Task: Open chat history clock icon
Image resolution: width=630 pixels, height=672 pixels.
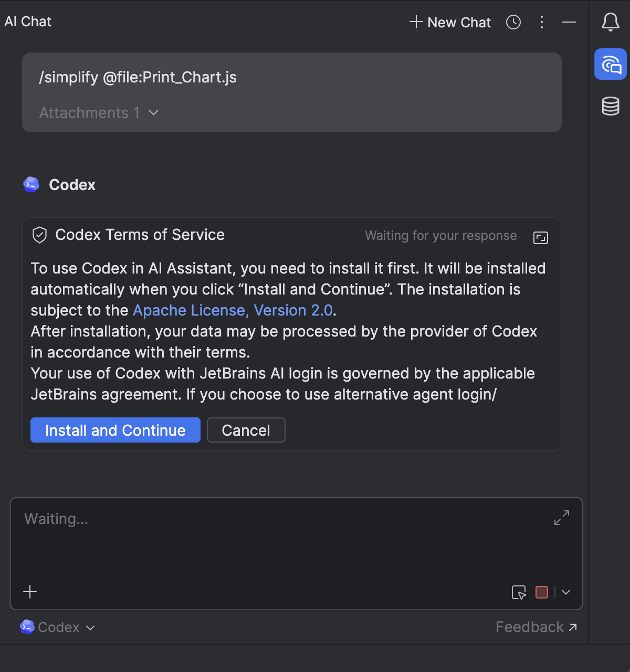Action: pyautogui.click(x=513, y=22)
